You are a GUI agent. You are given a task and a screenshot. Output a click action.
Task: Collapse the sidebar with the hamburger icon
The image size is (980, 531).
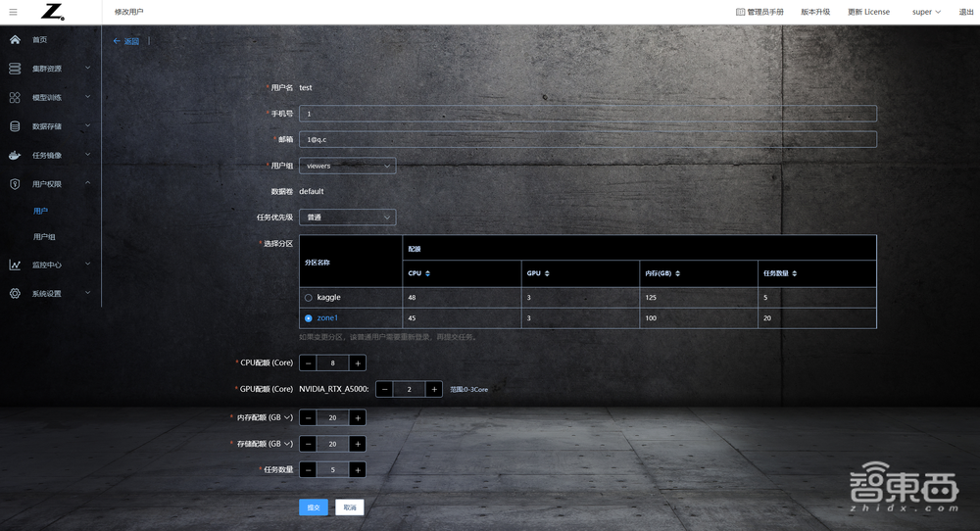13,12
